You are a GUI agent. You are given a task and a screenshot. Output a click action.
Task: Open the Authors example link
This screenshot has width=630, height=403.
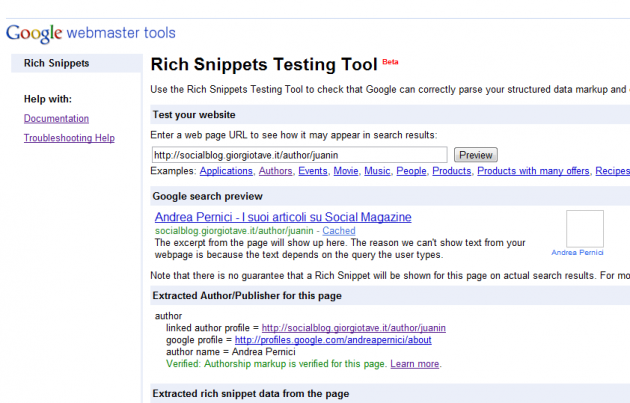tap(275, 171)
